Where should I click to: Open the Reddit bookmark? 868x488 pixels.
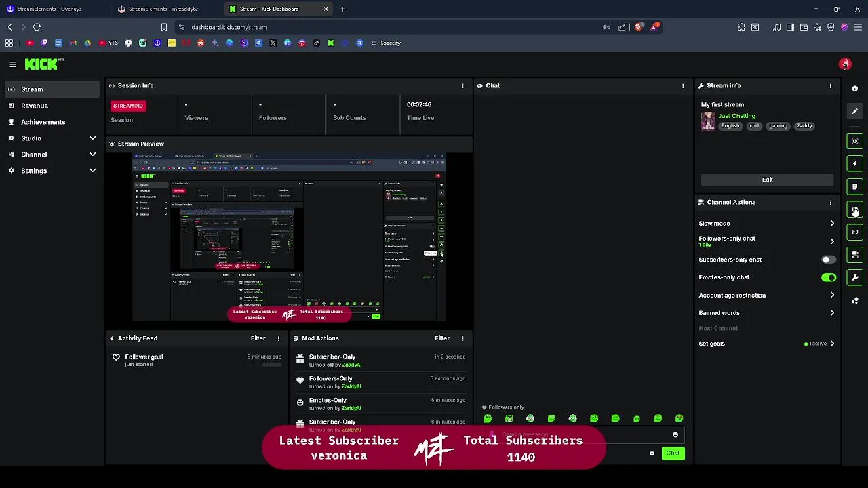(x=200, y=43)
